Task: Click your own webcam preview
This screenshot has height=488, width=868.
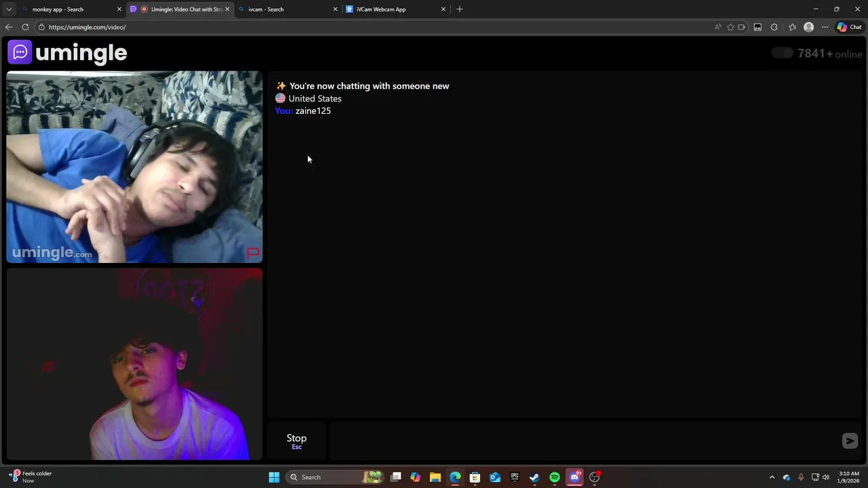Action: pyautogui.click(x=134, y=364)
